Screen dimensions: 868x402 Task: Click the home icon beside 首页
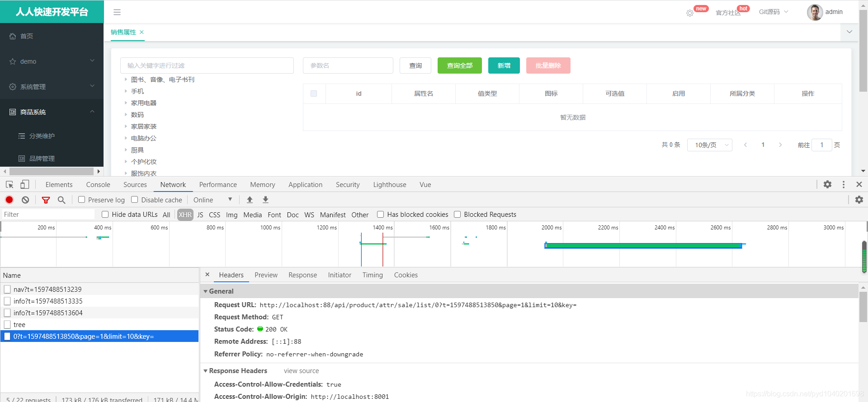point(13,36)
